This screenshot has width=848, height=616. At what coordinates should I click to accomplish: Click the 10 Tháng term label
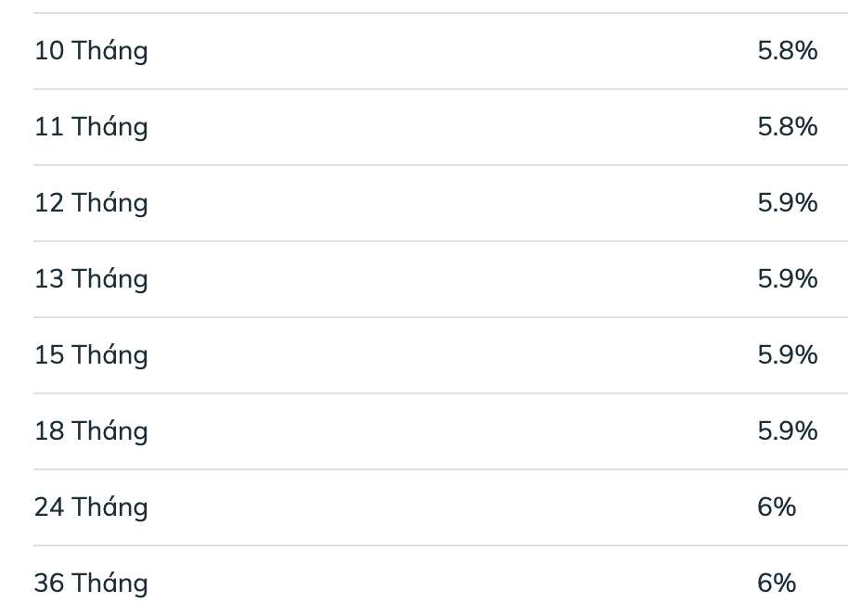91,51
